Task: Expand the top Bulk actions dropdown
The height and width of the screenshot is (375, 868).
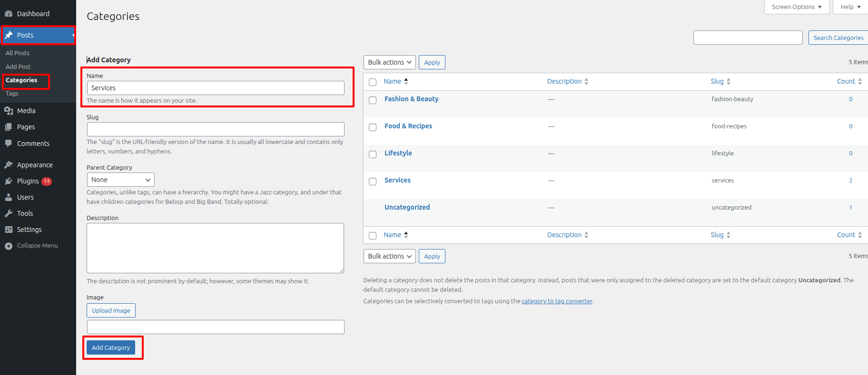Action: pyautogui.click(x=389, y=62)
